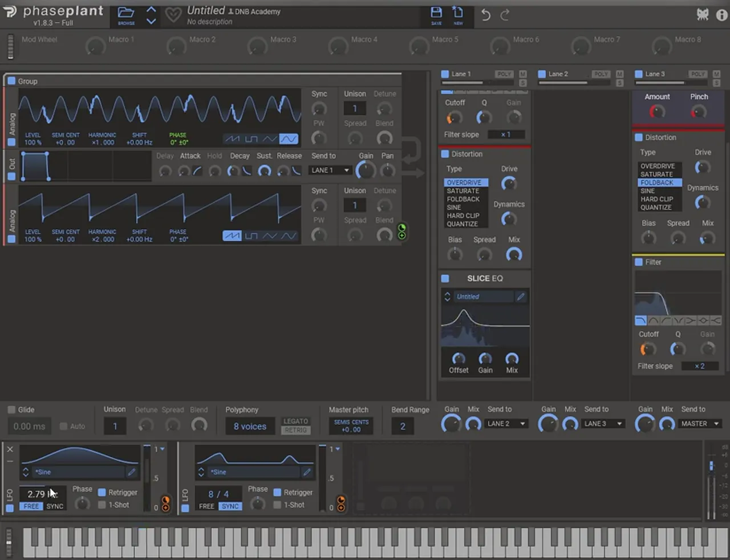Click the Macro 1 knob
The height and width of the screenshot is (560, 730).
click(96, 47)
